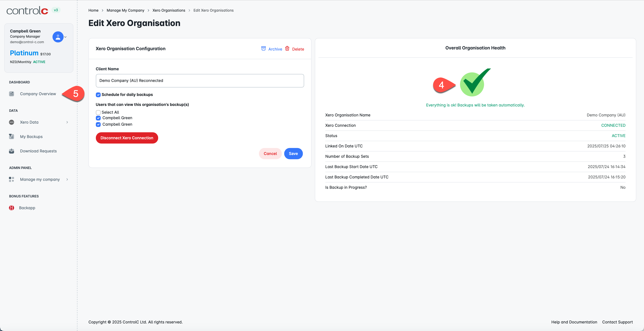Delete this Xero organisation
Screen dimensions: 644x331
pos(298,49)
